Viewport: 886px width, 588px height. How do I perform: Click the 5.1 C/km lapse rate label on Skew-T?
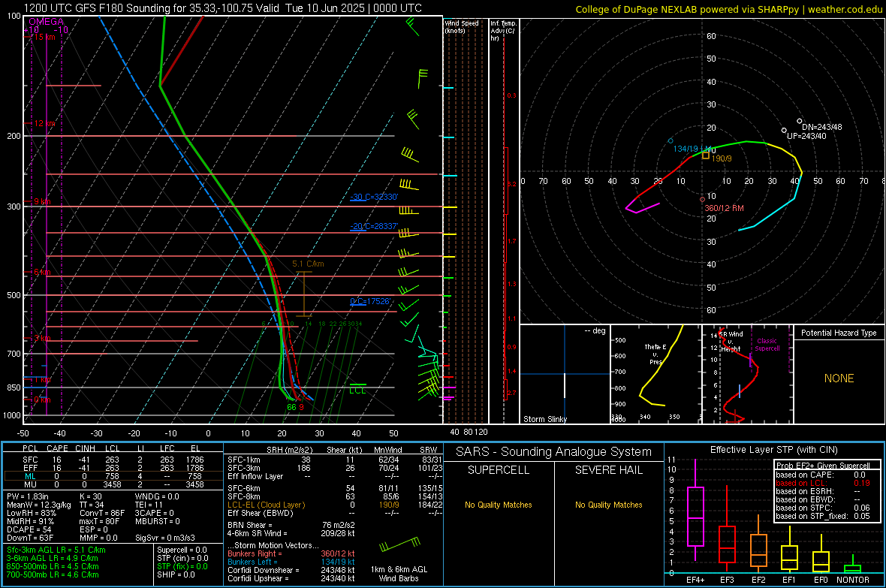coord(308,264)
